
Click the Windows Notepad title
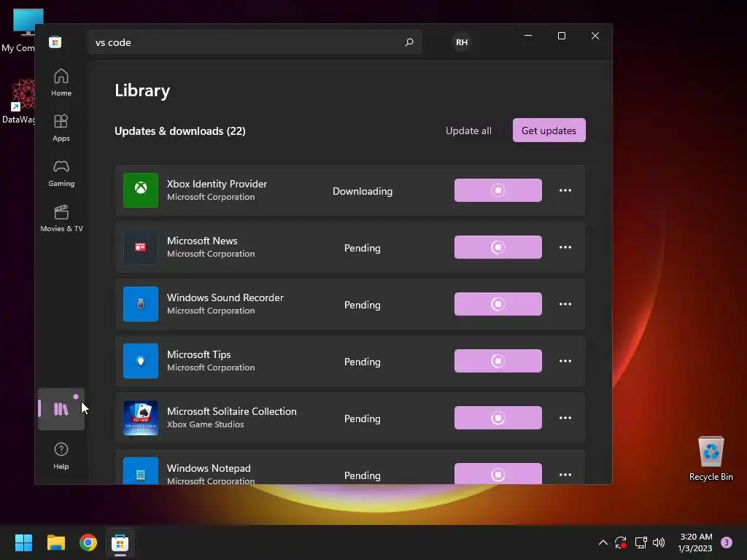pyautogui.click(x=209, y=468)
